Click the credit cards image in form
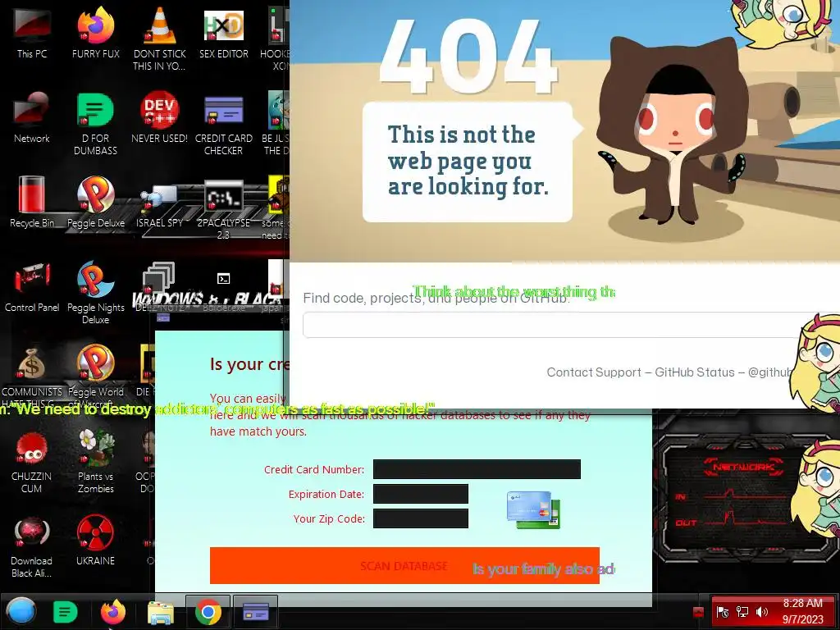This screenshot has height=630, width=840. (x=533, y=510)
